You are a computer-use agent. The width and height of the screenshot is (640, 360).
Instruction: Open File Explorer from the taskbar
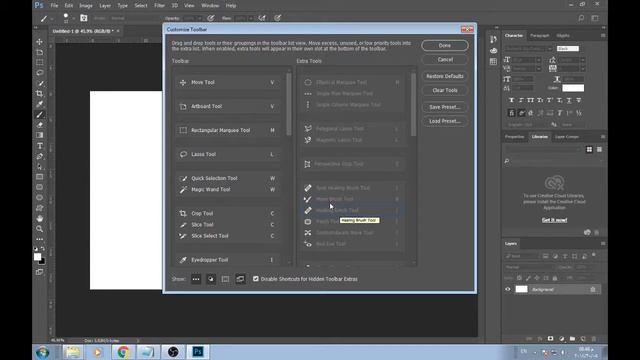click(73, 351)
